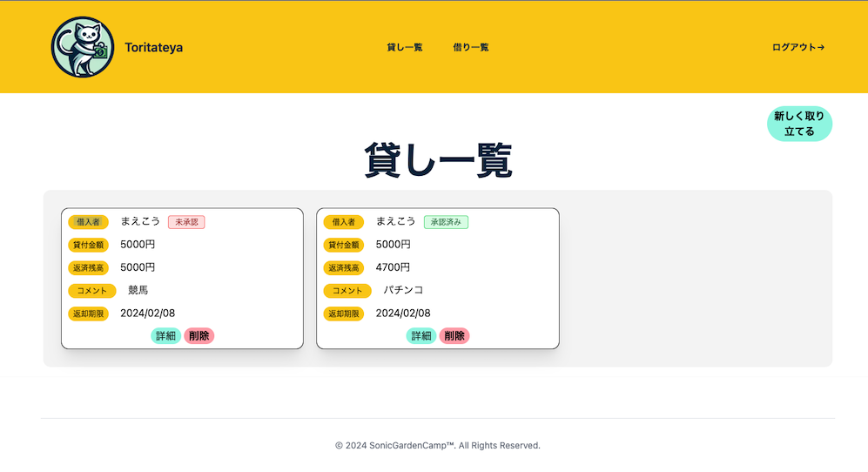Click the パチンコ comment text

(x=403, y=290)
